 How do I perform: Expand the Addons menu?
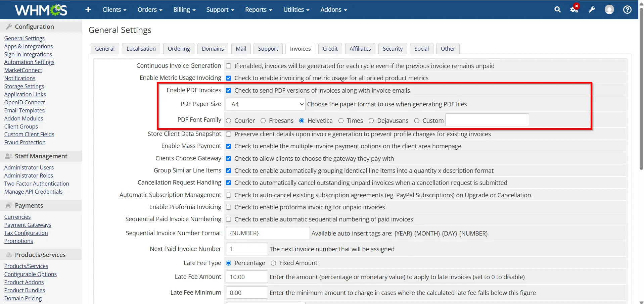click(333, 10)
